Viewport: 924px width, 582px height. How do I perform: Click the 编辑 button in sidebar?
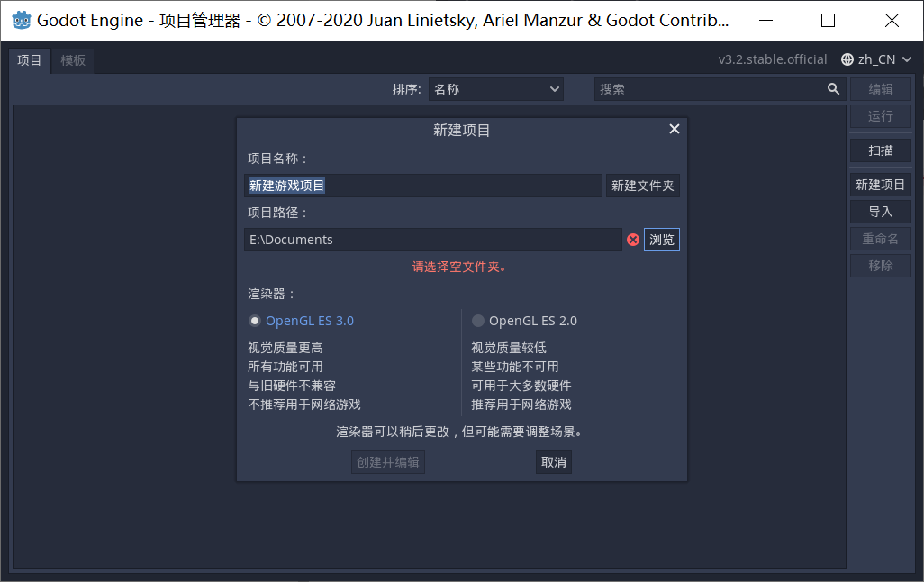tap(881, 89)
